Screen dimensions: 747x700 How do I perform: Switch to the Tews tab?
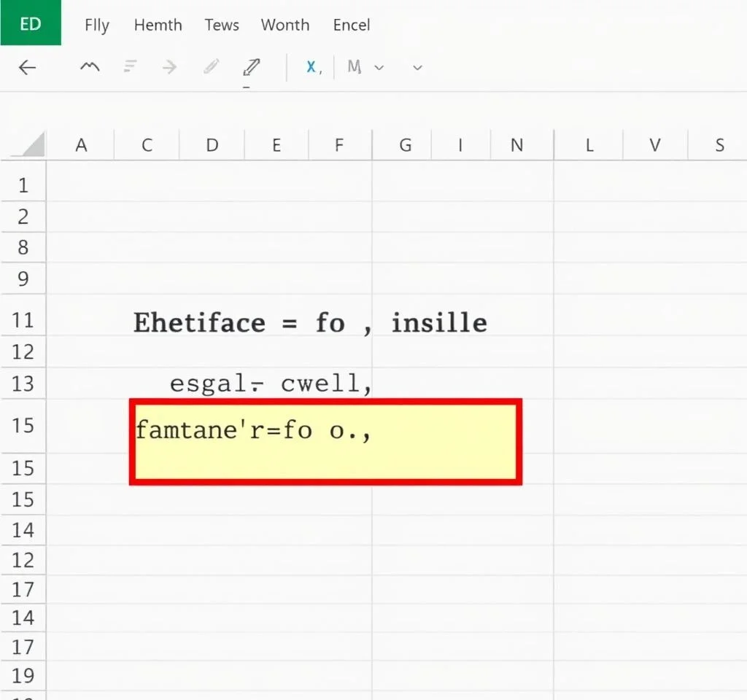[222, 25]
